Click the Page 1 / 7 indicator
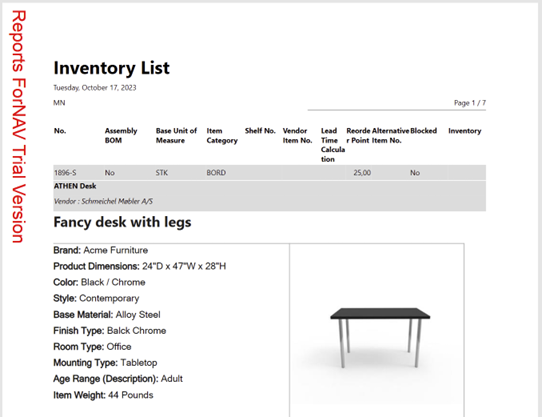The height and width of the screenshot is (417, 542). click(x=470, y=103)
